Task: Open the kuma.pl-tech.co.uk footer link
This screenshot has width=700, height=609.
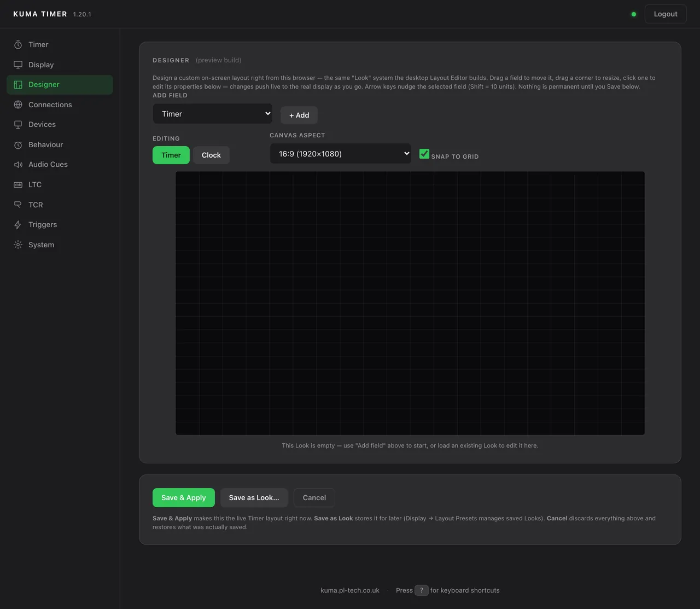Action: click(350, 590)
